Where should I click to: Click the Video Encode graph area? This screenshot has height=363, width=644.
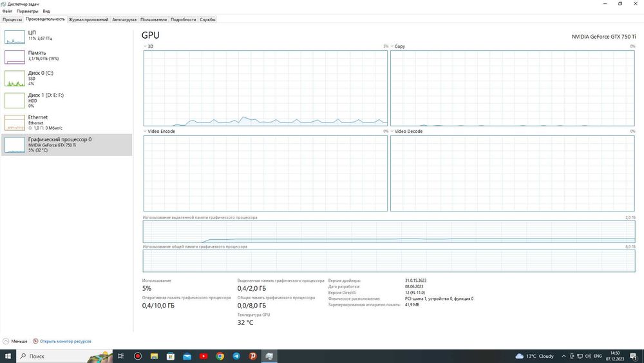tap(265, 173)
